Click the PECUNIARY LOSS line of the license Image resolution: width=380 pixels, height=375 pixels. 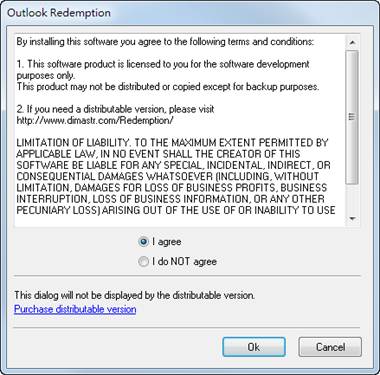click(176, 210)
